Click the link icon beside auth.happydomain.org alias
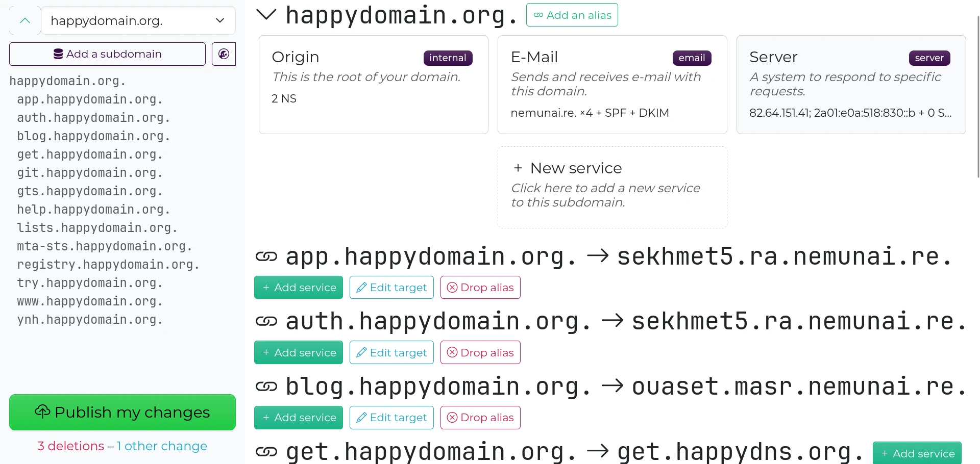The image size is (980, 464). (x=266, y=321)
